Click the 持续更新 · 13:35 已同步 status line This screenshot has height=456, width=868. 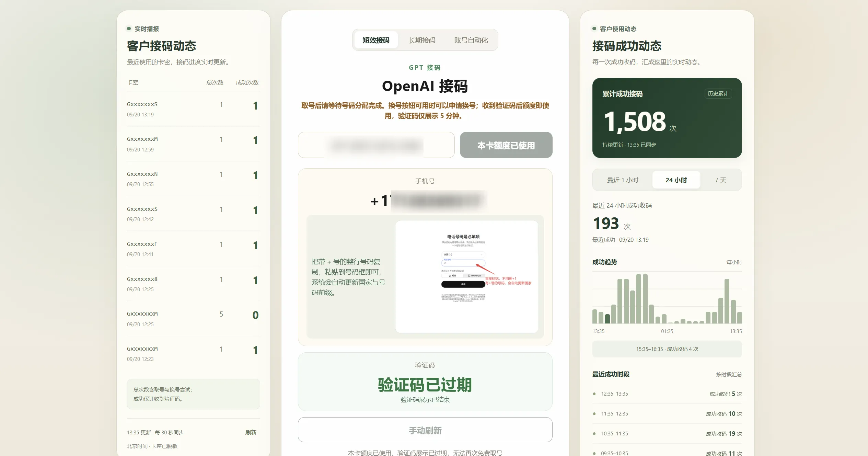[x=629, y=145]
